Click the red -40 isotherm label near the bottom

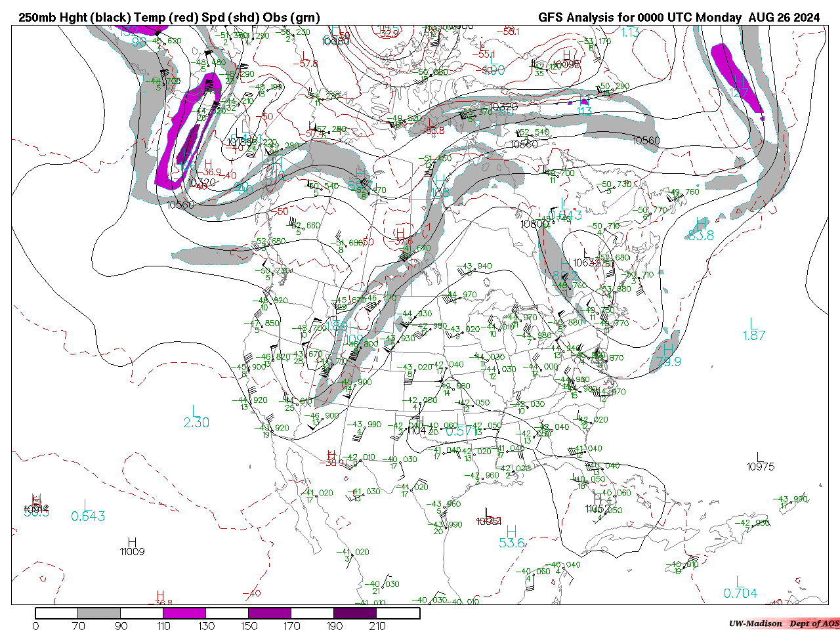click(x=251, y=594)
